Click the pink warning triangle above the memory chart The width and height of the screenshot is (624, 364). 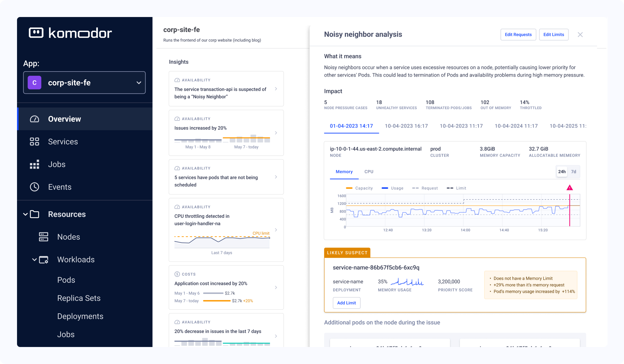tap(570, 188)
